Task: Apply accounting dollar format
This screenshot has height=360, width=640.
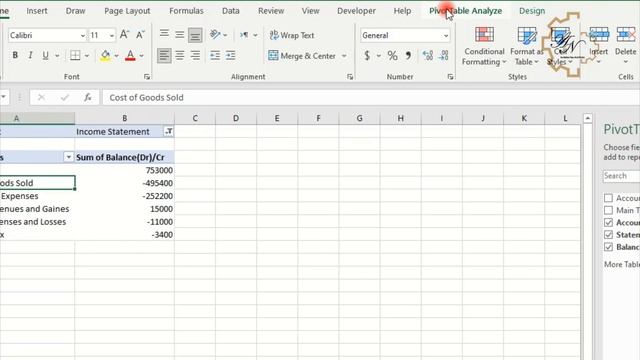Action: (x=367, y=55)
